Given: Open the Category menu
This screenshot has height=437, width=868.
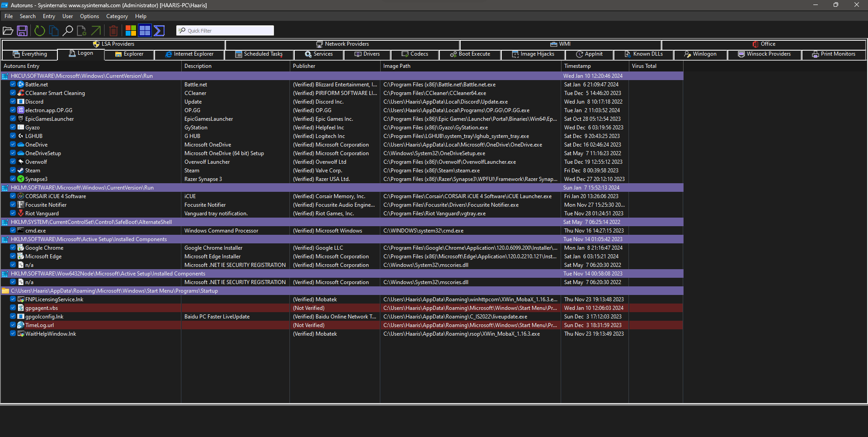Looking at the screenshot, I should pyautogui.click(x=117, y=16).
